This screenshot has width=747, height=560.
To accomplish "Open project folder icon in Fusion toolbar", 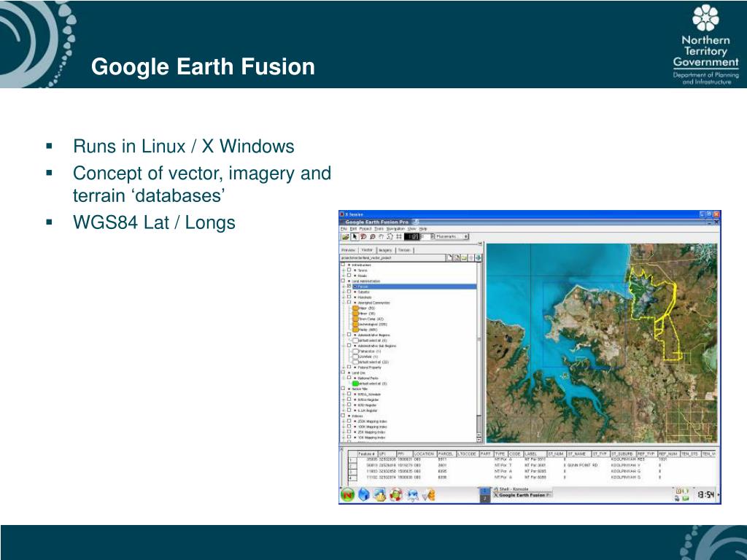I will coord(345,237).
